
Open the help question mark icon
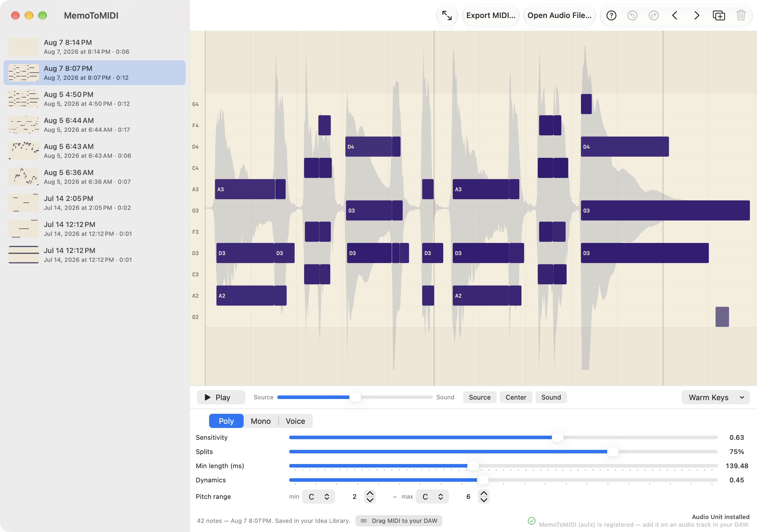click(x=611, y=15)
